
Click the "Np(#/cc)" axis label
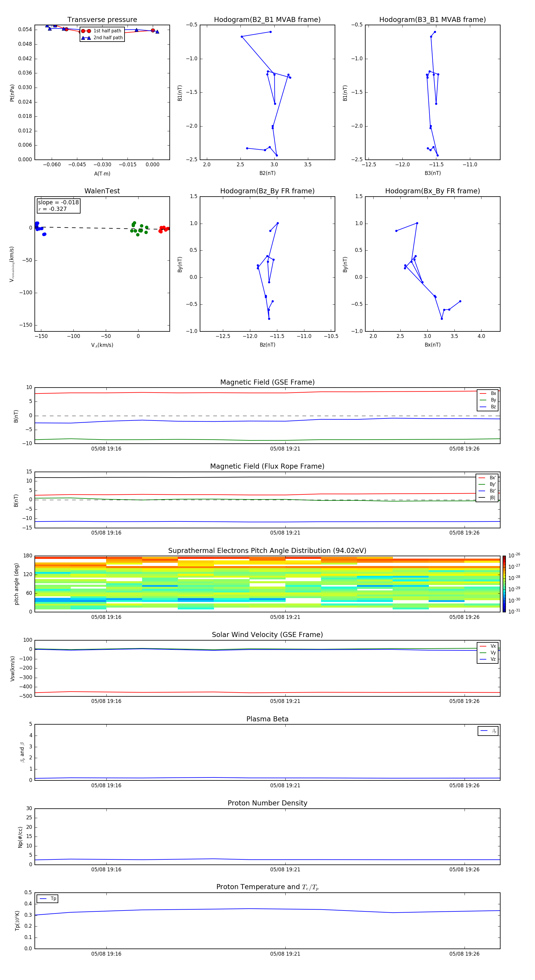click(20, 837)
